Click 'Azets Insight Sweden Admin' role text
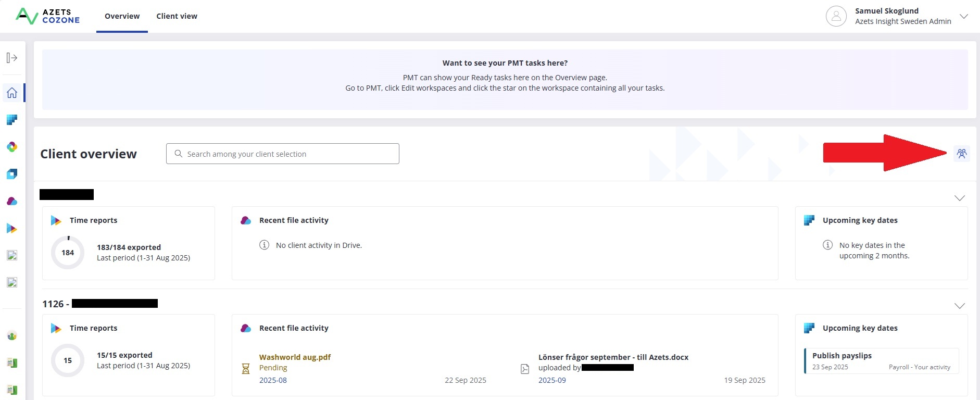This screenshot has width=980, height=400. point(903,21)
